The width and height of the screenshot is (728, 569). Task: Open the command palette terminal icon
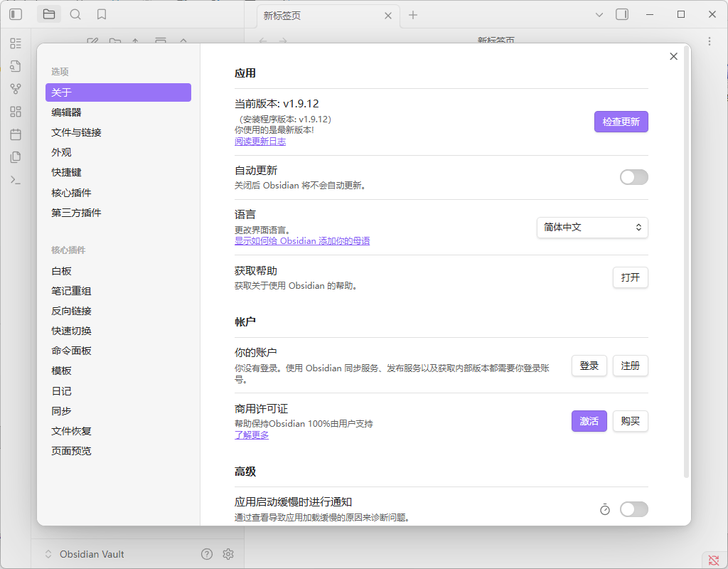pyautogui.click(x=16, y=179)
